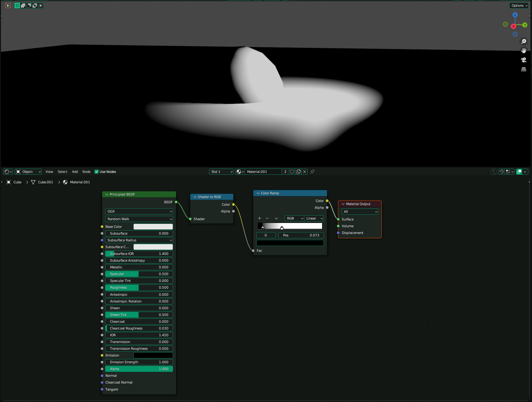This screenshot has width=532, height=402.
Task: Open the Object shader type dropdown
Action: (x=28, y=172)
